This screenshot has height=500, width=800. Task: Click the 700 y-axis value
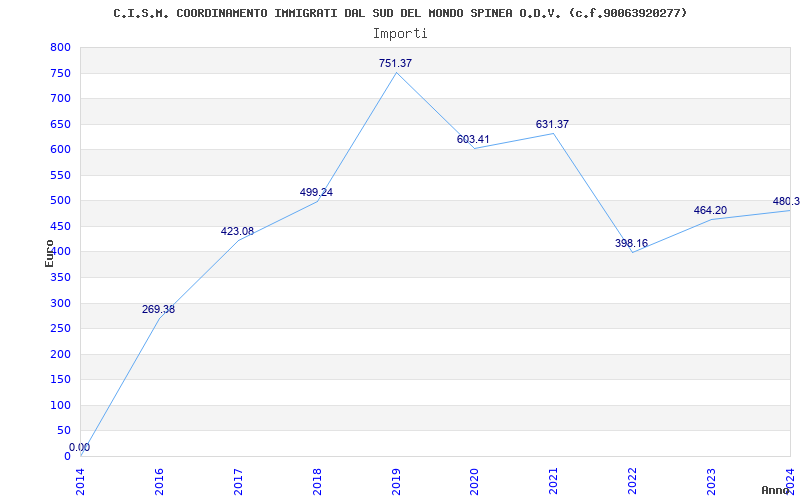[60, 98]
